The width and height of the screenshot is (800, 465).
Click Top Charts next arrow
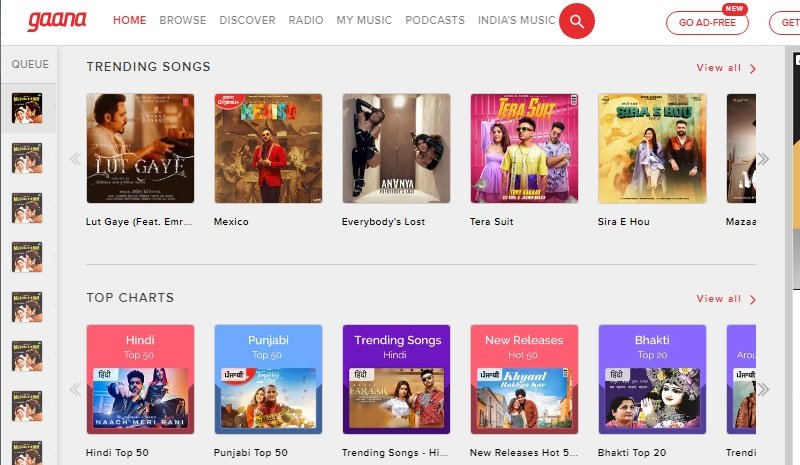click(x=763, y=390)
